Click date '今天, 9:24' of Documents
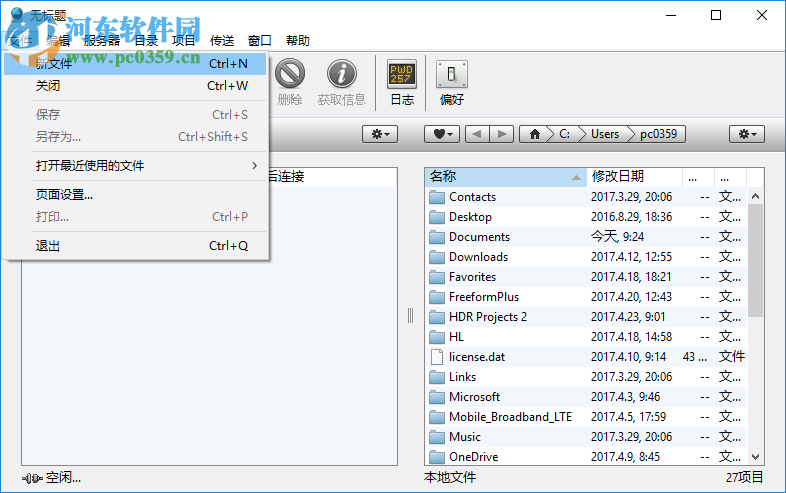The width and height of the screenshot is (786, 493). click(x=617, y=237)
